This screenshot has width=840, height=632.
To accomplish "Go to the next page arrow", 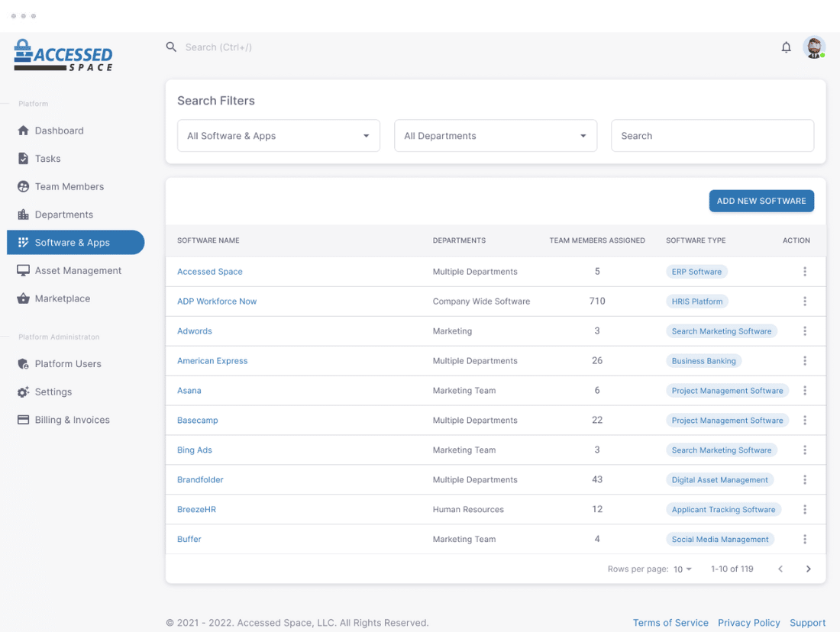I will pos(808,569).
